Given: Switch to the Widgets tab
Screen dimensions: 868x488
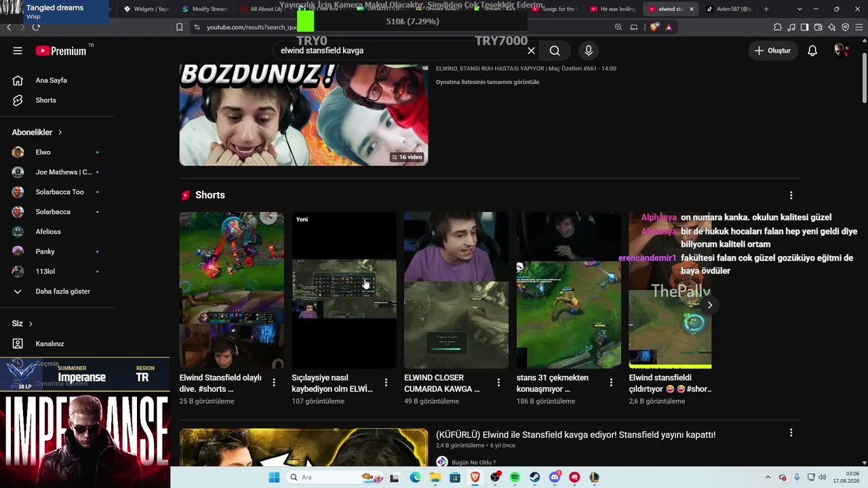Looking at the screenshot, I should tap(146, 9).
